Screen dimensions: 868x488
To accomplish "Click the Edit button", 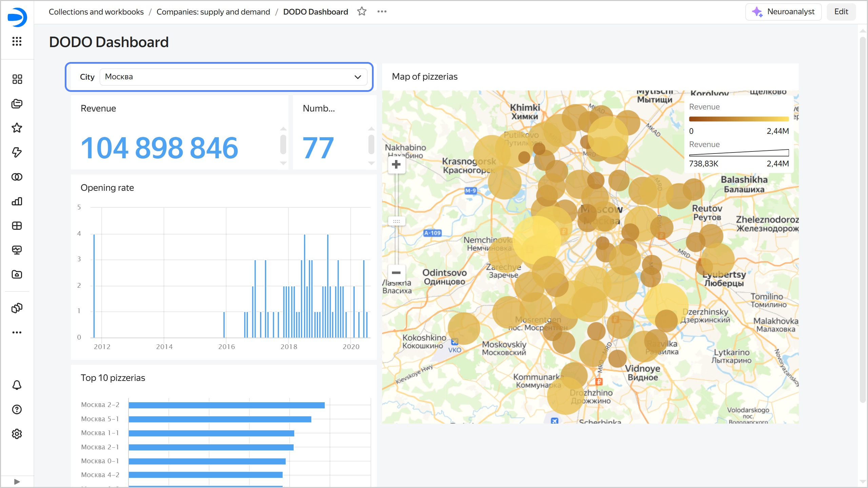I will point(841,12).
